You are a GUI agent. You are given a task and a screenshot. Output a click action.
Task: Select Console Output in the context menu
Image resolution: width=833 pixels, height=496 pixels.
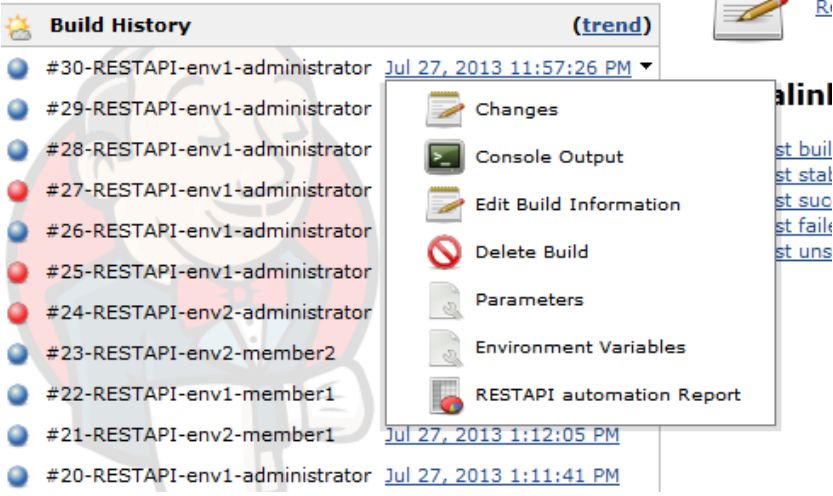click(x=549, y=157)
